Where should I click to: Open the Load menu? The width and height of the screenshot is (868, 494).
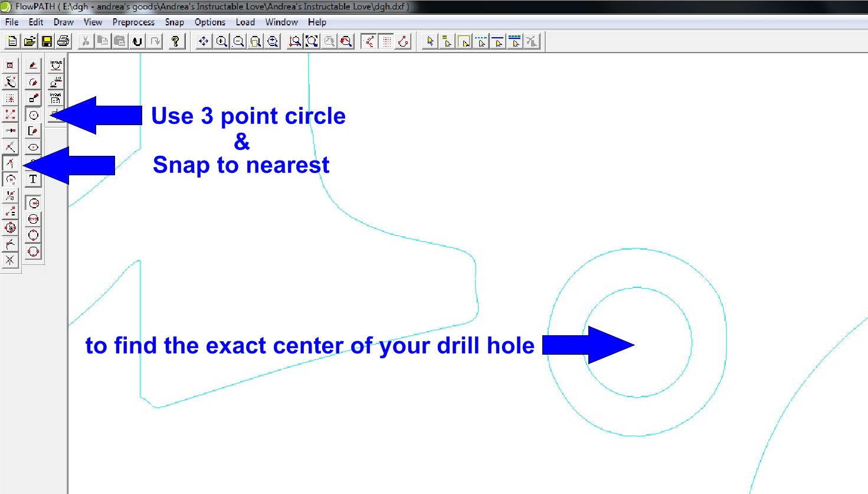[x=245, y=22]
